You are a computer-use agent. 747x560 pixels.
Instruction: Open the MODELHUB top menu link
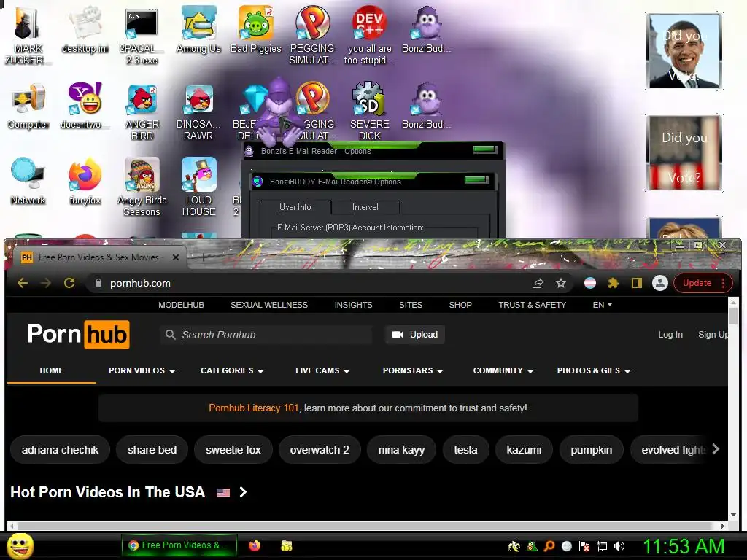coord(181,305)
